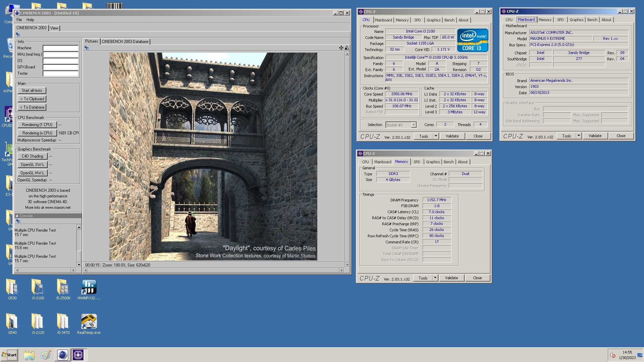The height and width of the screenshot is (362, 644).
Task: Click picture viewer vertical scroll down arrow
Action: pos(347,265)
